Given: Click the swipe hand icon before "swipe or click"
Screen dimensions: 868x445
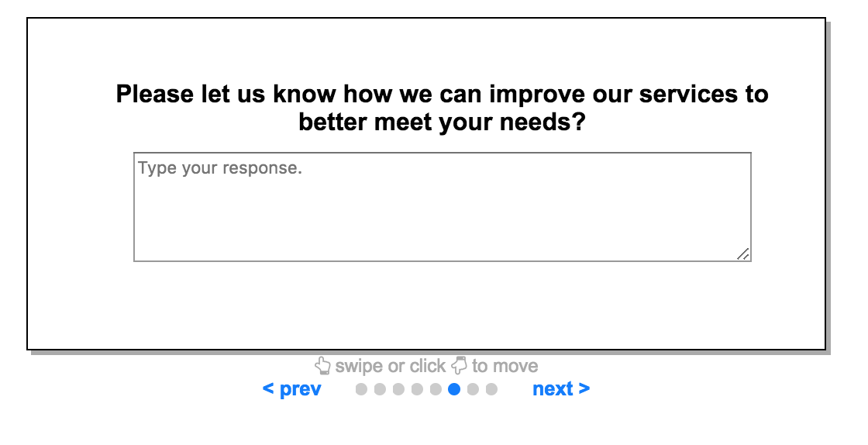Looking at the screenshot, I should click(x=322, y=366).
